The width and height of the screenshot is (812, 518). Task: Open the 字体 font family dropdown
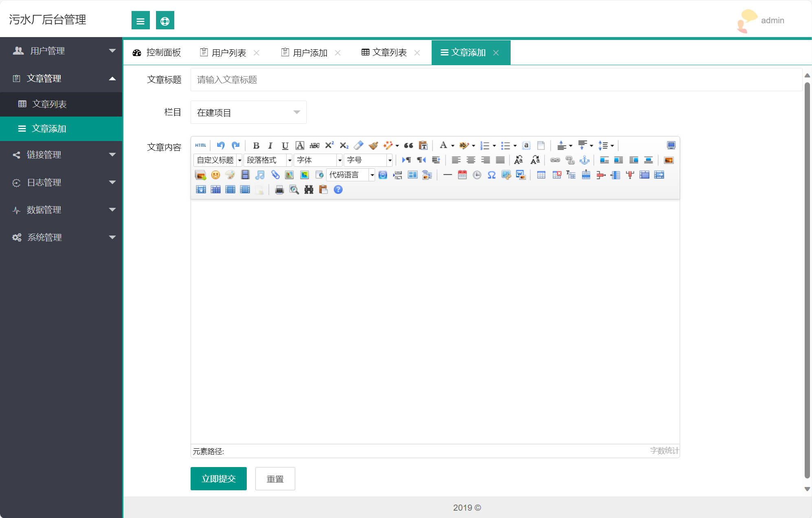318,160
